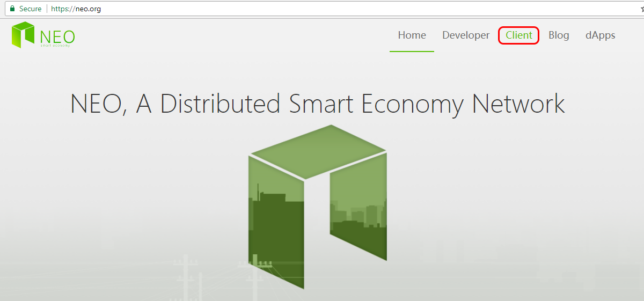Open the Blog navigation link
644x301 pixels.
(559, 35)
